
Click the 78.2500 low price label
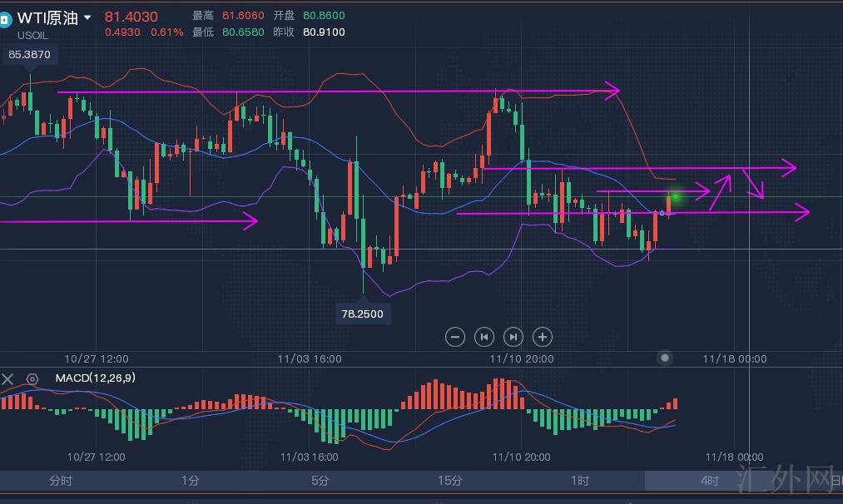click(363, 314)
